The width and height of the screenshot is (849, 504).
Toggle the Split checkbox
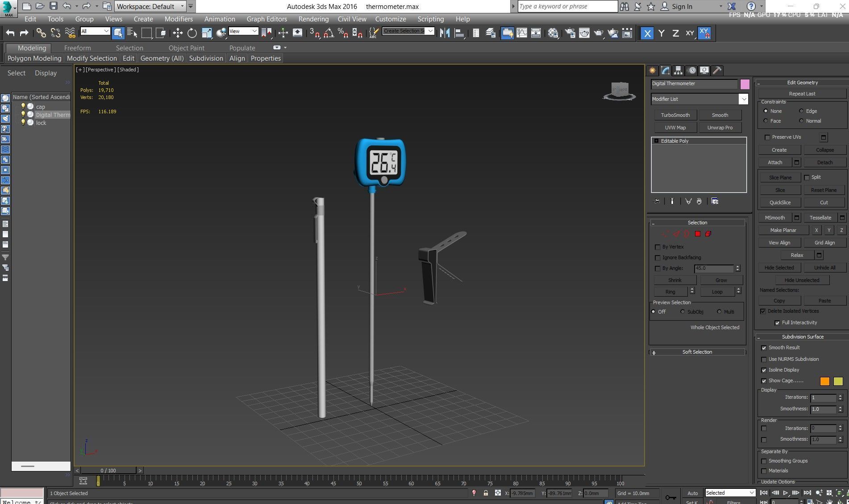point(807,178)
